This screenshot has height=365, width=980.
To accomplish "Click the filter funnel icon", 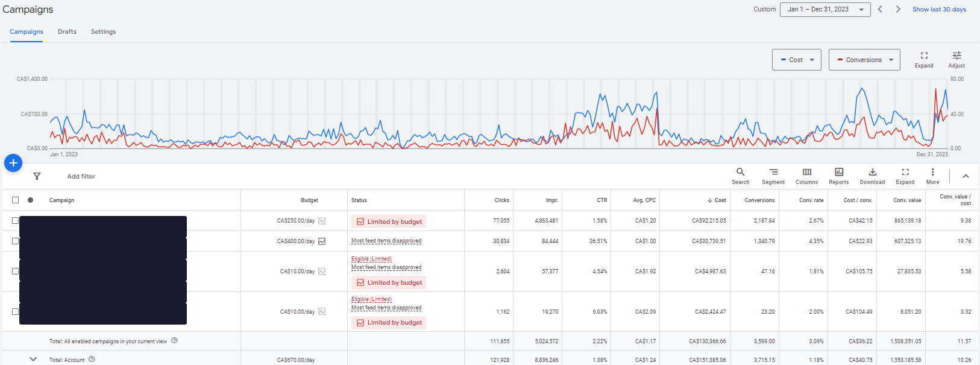I will point(37,176).
